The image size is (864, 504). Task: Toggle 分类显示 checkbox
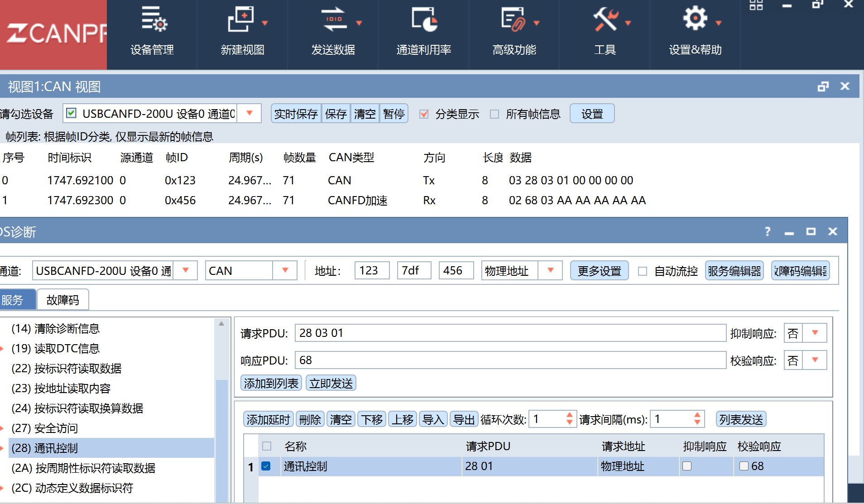click(424, 114)
